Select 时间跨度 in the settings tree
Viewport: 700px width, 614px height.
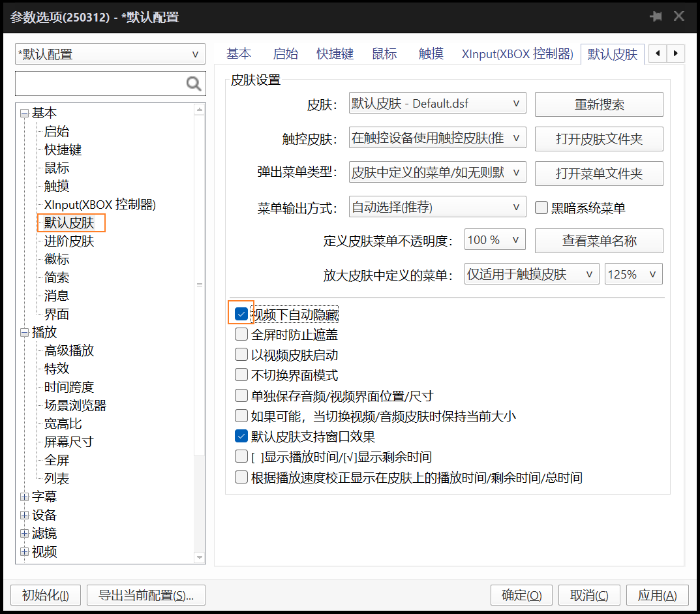click(69, 387)
